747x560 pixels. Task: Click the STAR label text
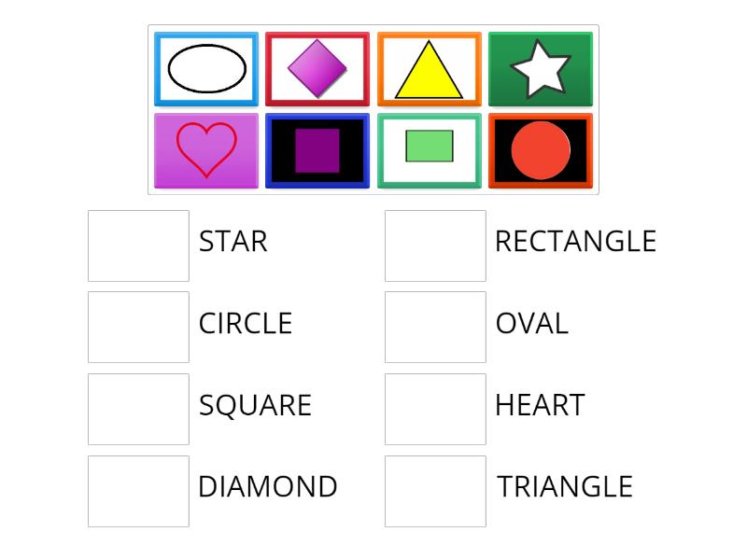233,242
